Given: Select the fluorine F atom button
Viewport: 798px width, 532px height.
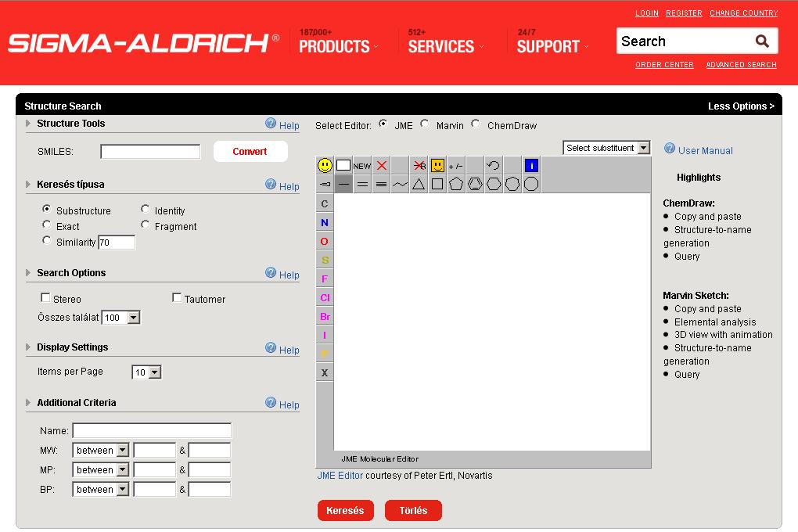Looking at the screenshot, I should (x=325, y=279).
